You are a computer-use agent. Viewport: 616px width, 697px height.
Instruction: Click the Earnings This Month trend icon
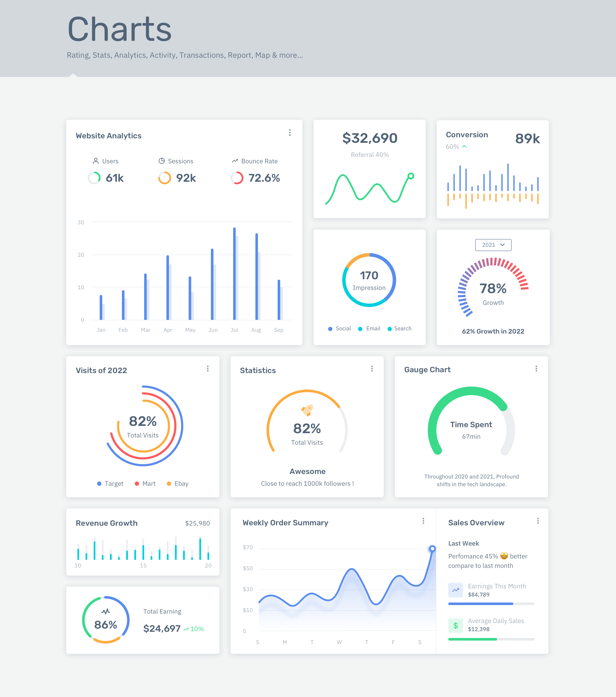click(x=455, y=590)
